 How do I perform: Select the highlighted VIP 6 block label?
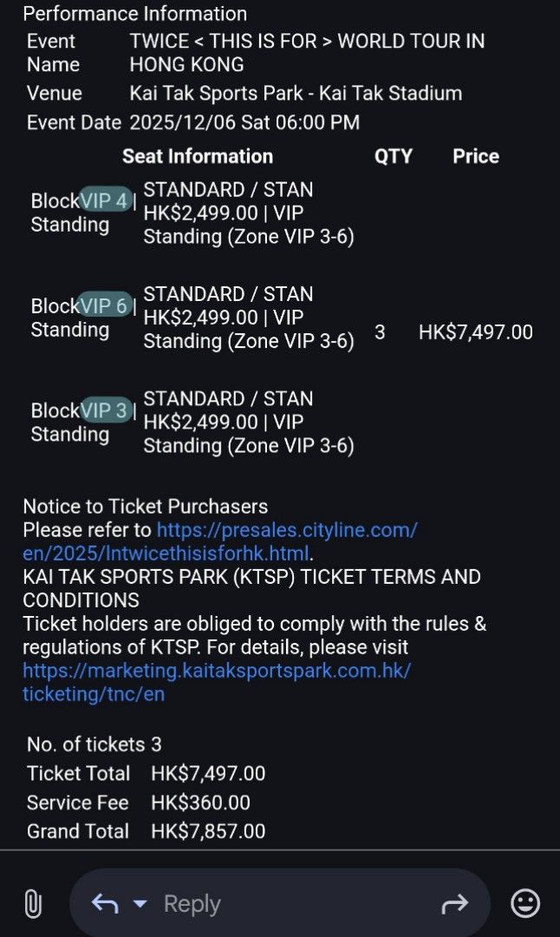(x=106, y=305)
